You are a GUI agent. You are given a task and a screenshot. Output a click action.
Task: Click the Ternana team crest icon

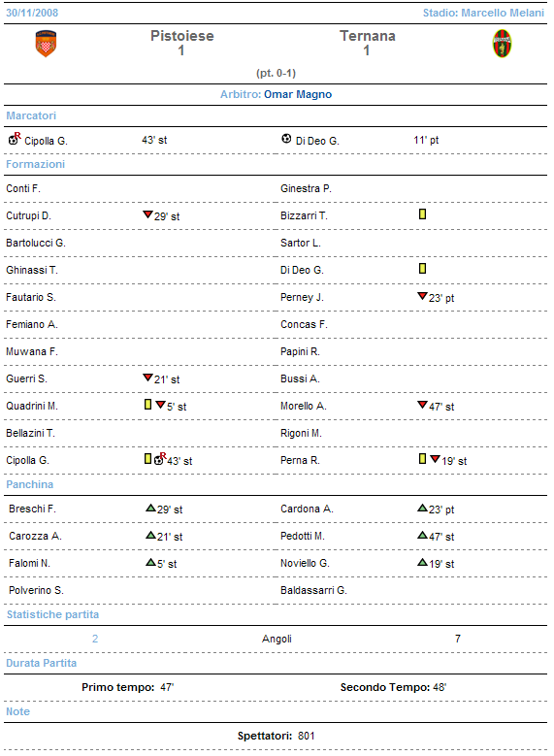[502, 44]
